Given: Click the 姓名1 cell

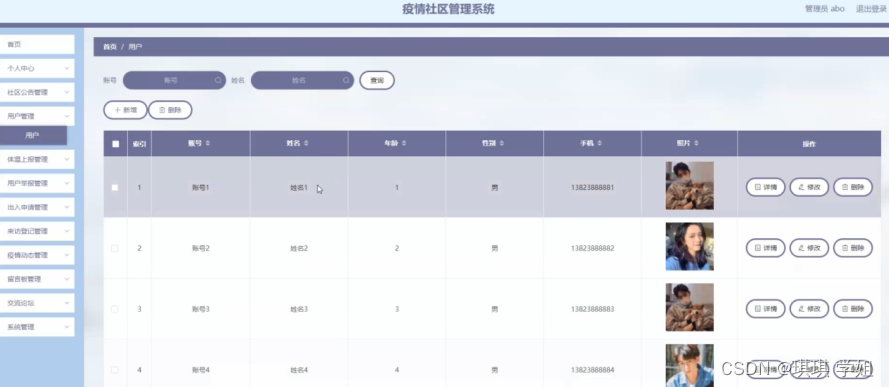Looking at the screenshot, I should coord(299,188).
